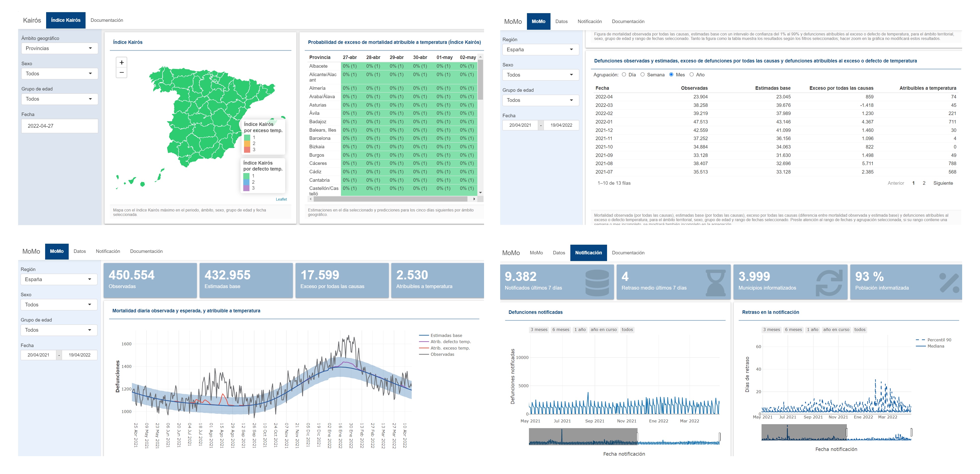Click the hourglass icon in retraso card
Viewport: 980px width, 474px height.
coord(715,283)
